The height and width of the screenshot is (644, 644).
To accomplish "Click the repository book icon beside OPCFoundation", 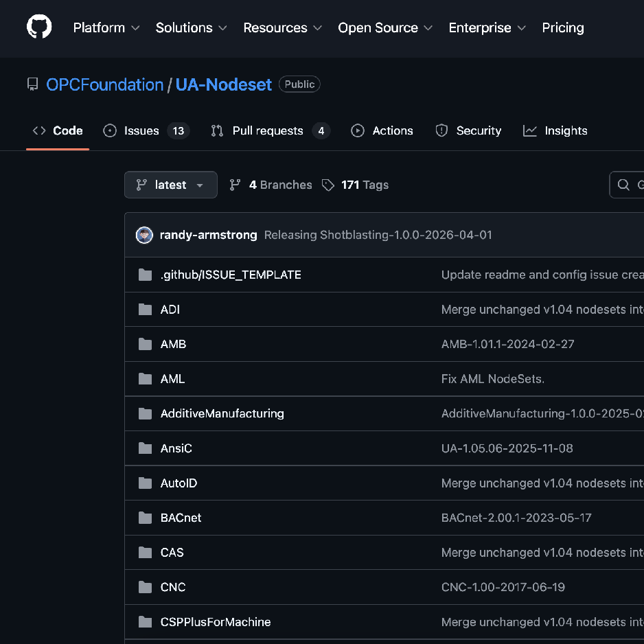I will coord(33,84).
